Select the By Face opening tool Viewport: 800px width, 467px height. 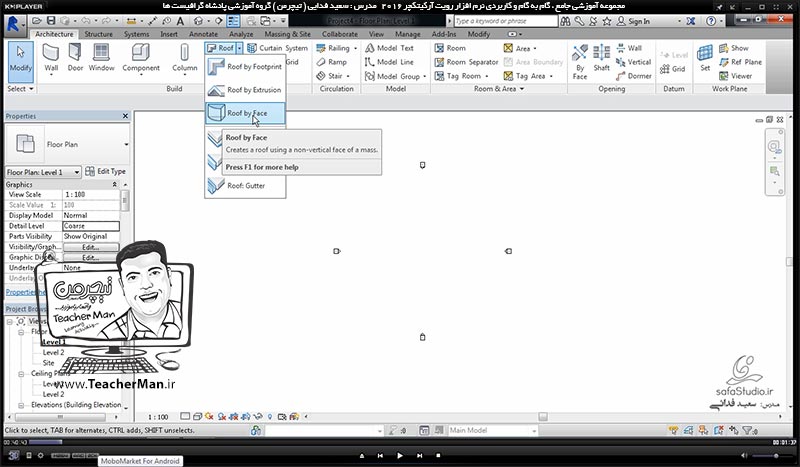pyautogui.click(x=580, y=62)
